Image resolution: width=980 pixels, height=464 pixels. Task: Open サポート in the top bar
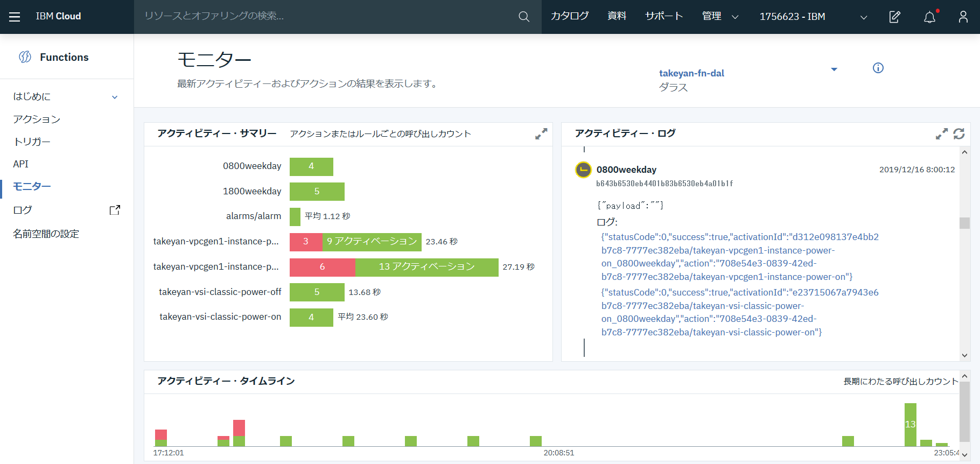coord(664,16)
